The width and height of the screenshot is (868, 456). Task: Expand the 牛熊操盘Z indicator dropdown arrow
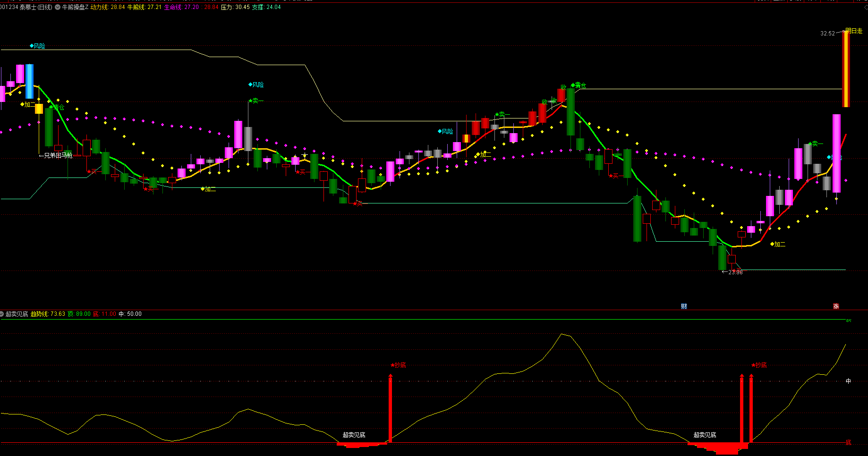tap(58, 7)
